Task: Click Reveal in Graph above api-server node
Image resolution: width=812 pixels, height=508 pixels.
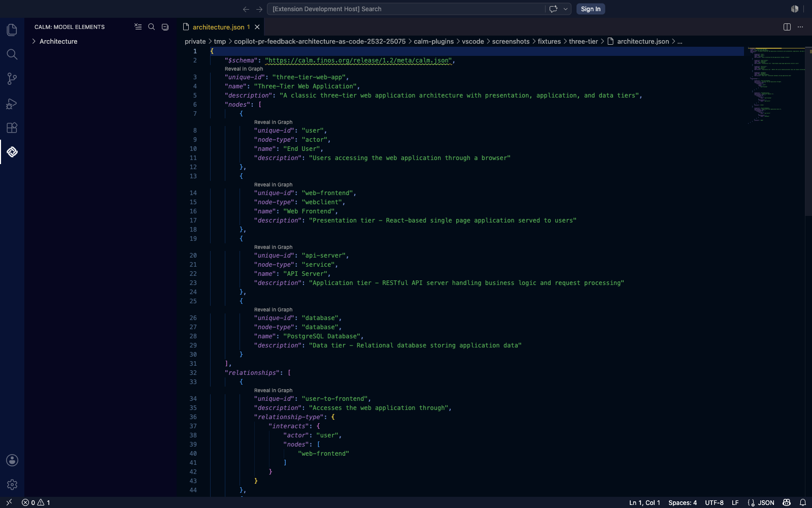Action: (x=273, y=247)
